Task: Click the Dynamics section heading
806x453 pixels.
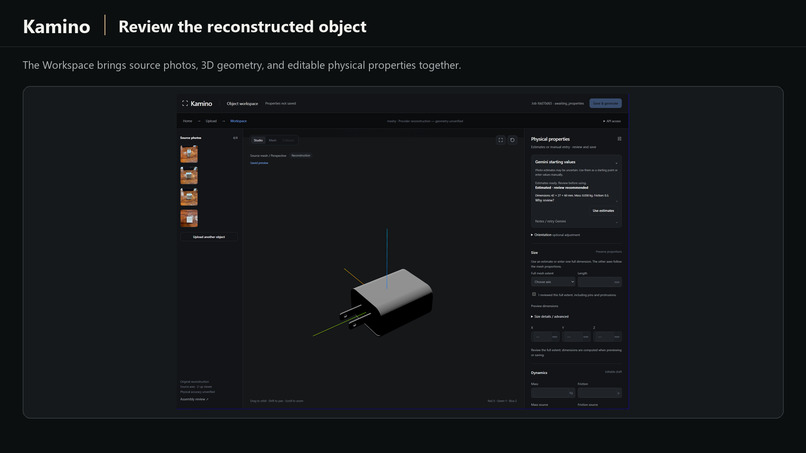Action: coord(539,373)
